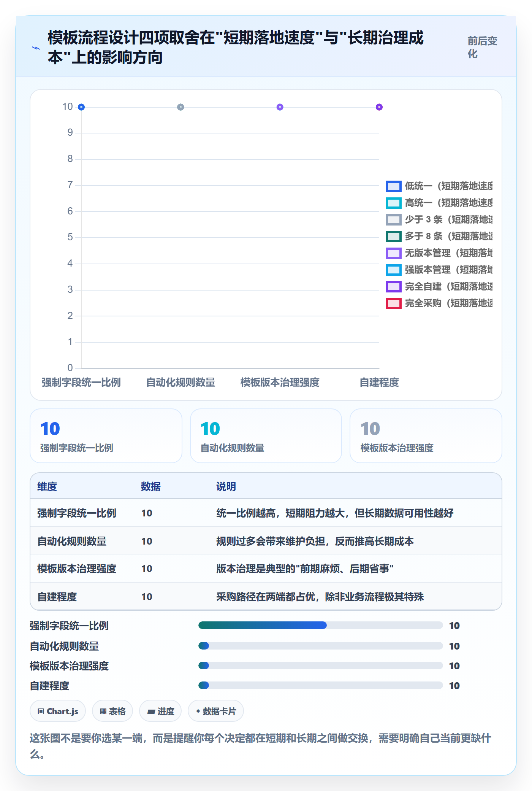
Task: Toggle legend entry 无版本管理 series
Action: coord(439,253)
